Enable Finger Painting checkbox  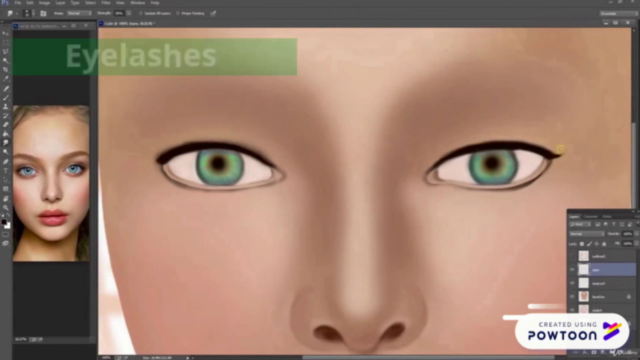point(178,13)
